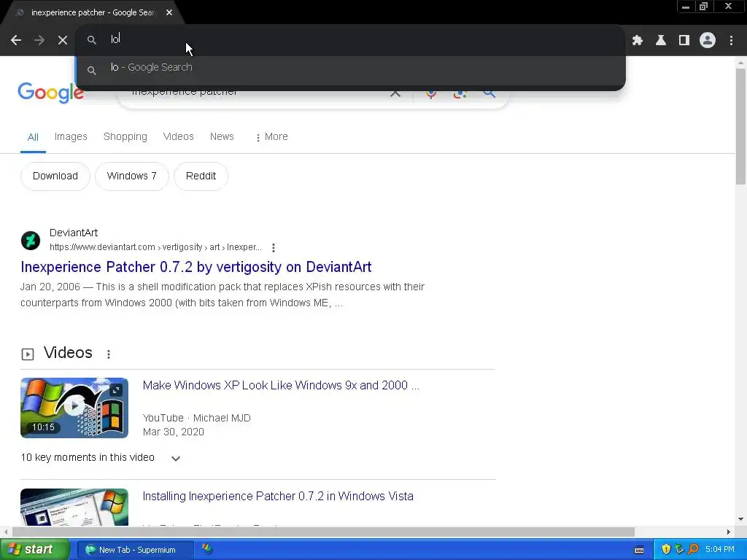The image size is (747, 560).
Task: Open the Windows start button
Action: (34, 550)
